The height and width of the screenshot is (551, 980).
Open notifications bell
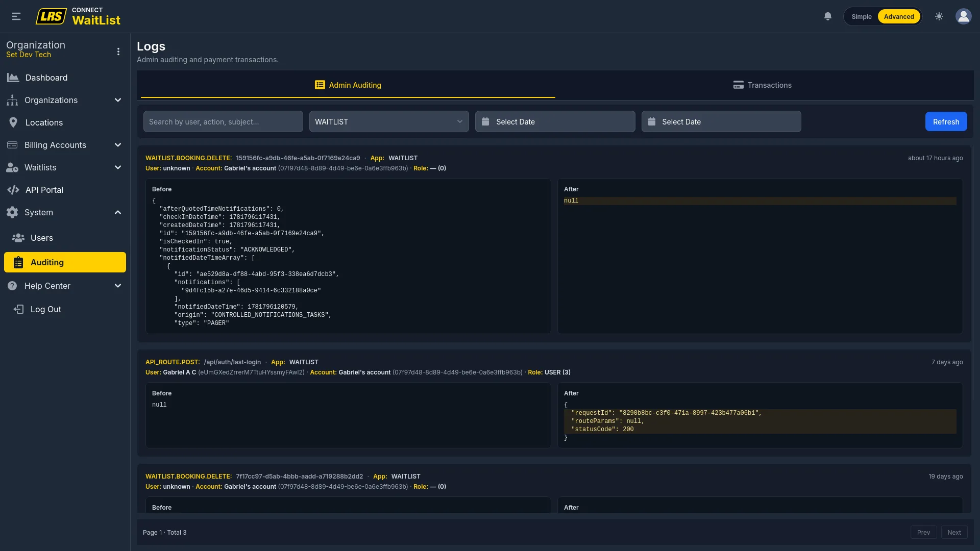click(828, 16)
